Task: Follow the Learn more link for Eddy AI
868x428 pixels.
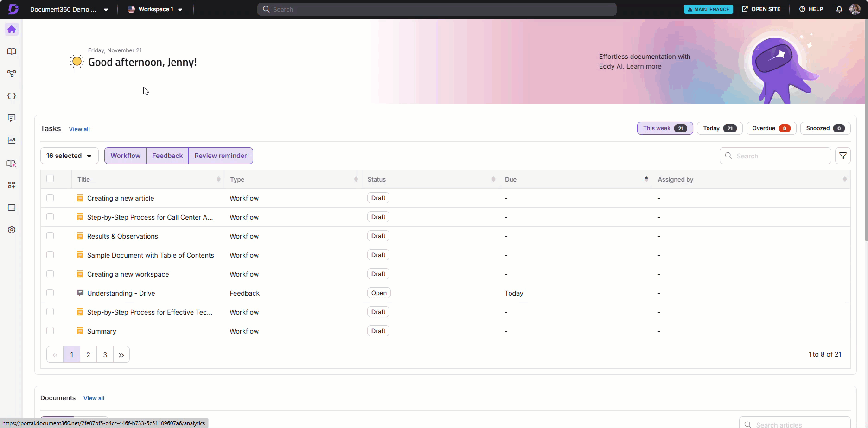Action: [x=644, y=66]
